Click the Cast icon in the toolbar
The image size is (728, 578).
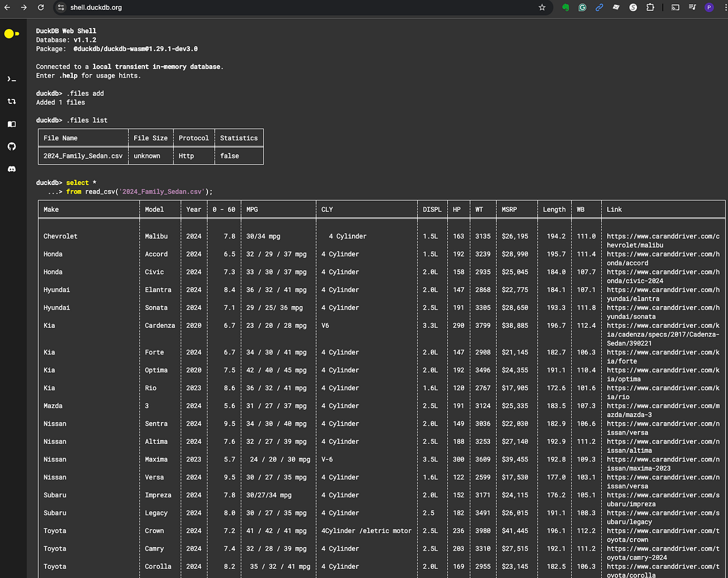[674, 7]
